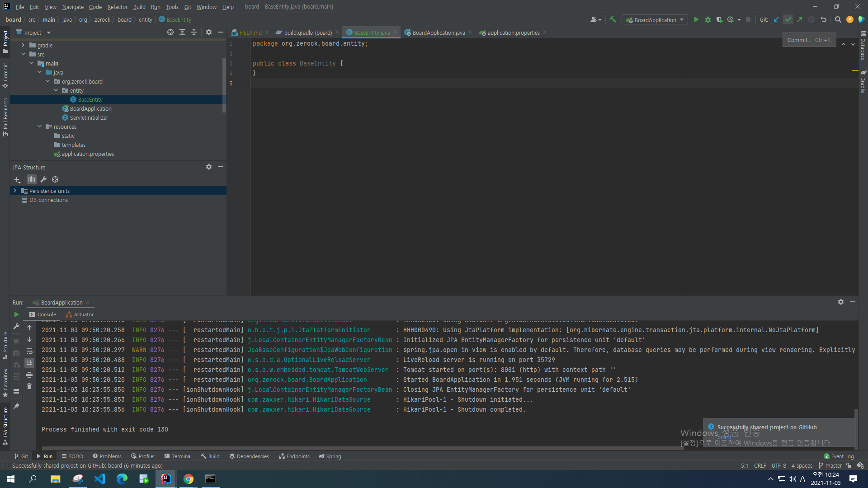Viewport: 868px width, 488px height.
Task: Click the Build project hammer icon
Action: tap(613, 20)
